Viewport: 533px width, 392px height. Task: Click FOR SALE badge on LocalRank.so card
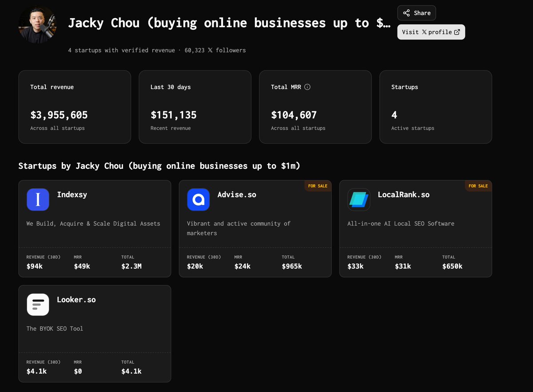478,186
